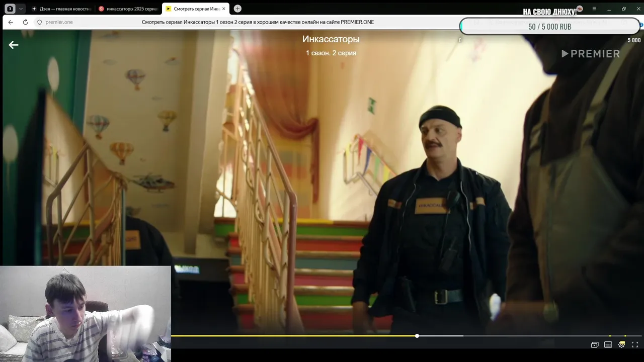Click the tab counter showing 3
Viewport: 644px width, 362px height.
coord(10,9)
